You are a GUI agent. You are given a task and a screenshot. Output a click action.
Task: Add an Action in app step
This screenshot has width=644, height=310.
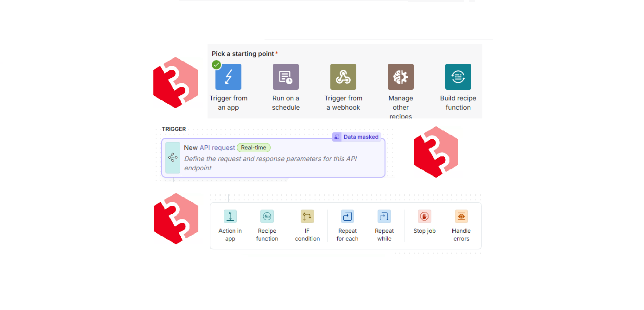tap(230, 216)
